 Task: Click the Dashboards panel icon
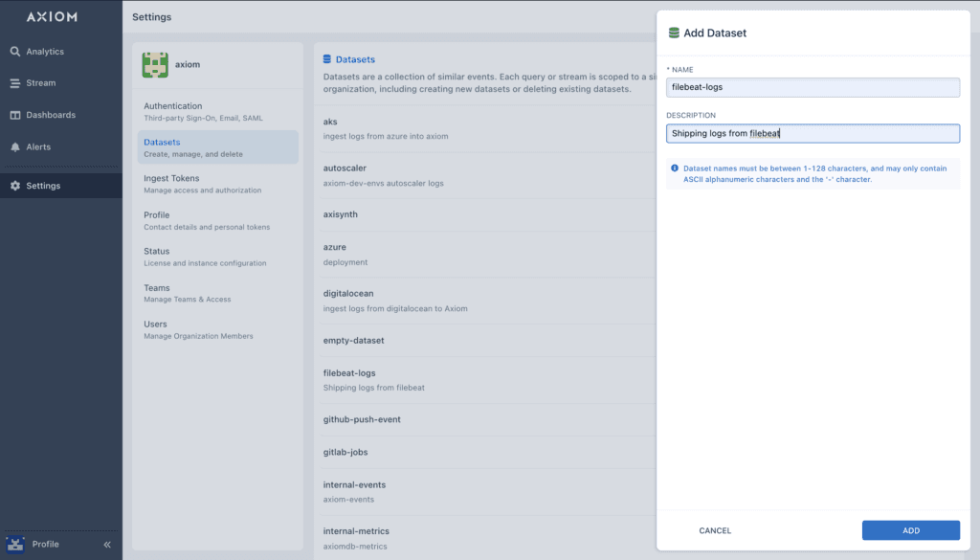[x=15, y=115]
